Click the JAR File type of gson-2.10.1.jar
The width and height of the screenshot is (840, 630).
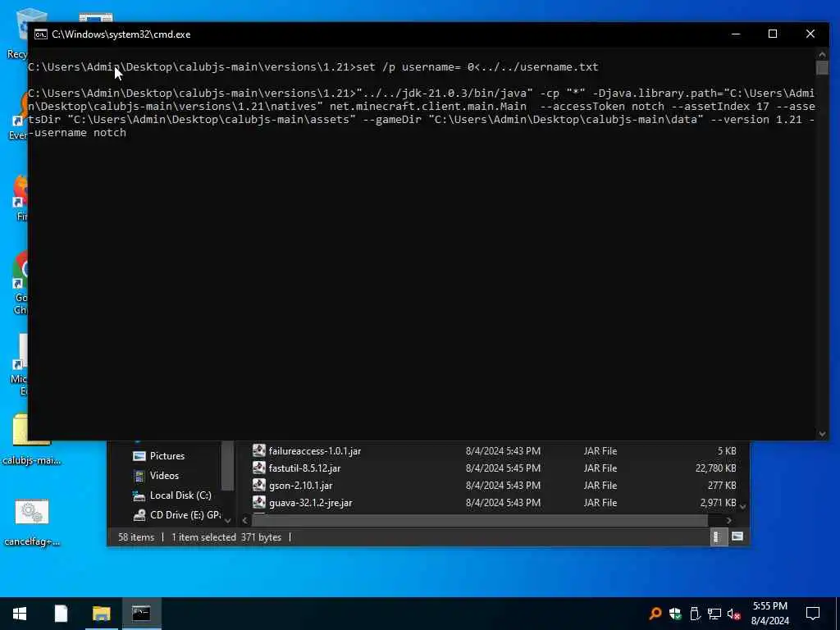600,486
